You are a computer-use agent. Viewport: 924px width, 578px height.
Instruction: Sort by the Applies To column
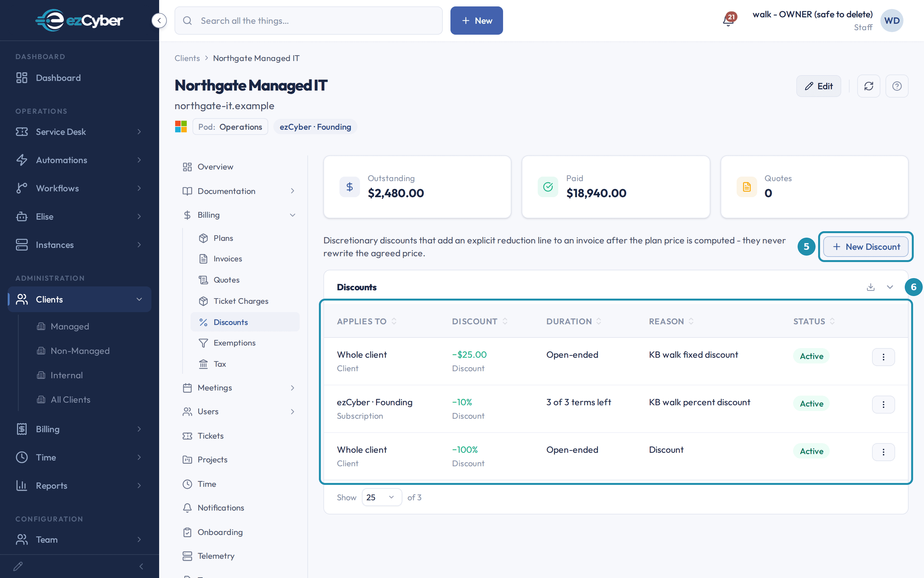[366, 321]
